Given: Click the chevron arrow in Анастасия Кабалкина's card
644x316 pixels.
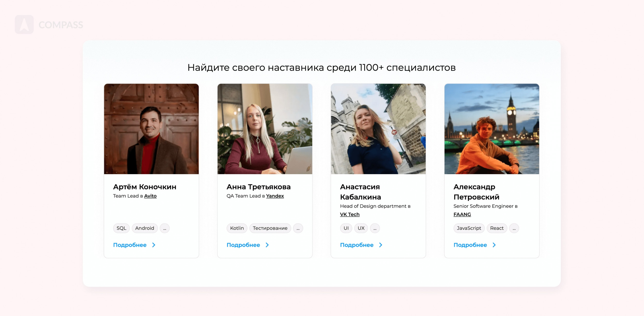Looking at the screenshot, I should [x=381, y=245].
